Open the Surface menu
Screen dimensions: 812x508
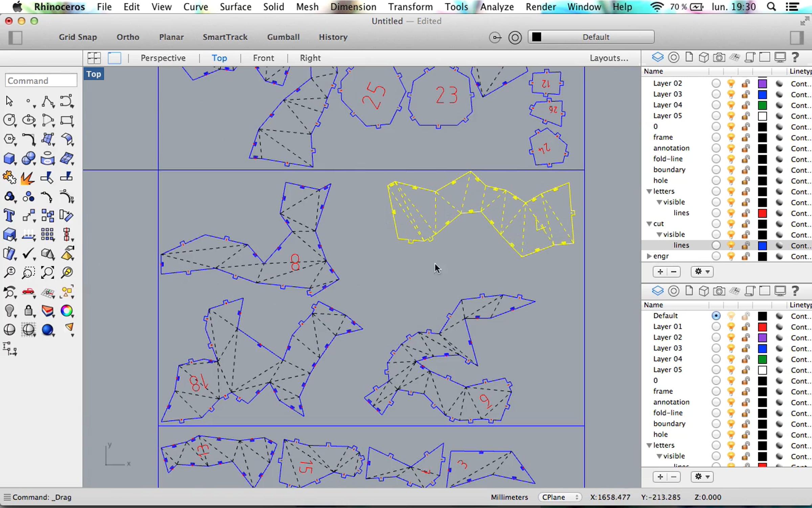pos(235,7)
